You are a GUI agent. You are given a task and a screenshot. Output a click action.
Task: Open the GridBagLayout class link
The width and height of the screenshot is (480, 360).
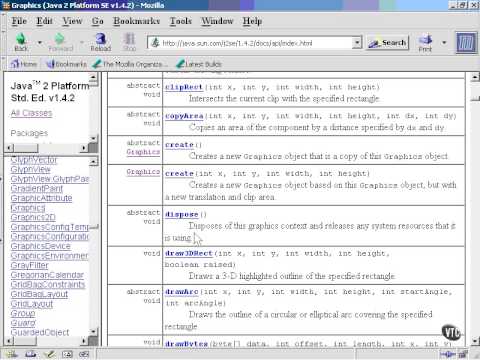coord(39,294)
